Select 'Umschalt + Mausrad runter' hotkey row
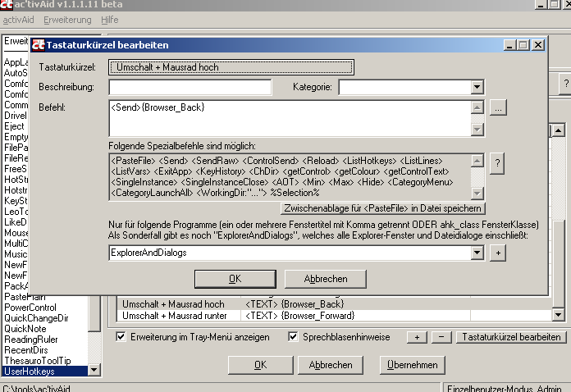The height and width of the screenshot is (392, 571). tap(174, 315)
